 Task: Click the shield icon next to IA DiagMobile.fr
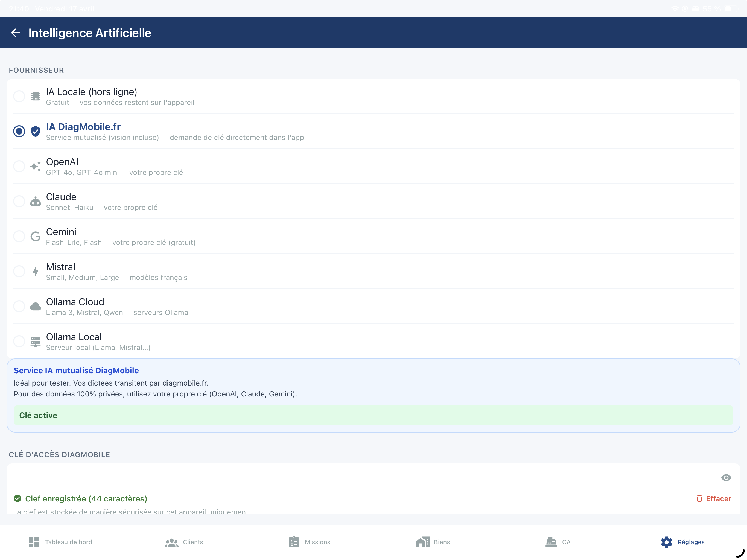[x=36, y=132]
